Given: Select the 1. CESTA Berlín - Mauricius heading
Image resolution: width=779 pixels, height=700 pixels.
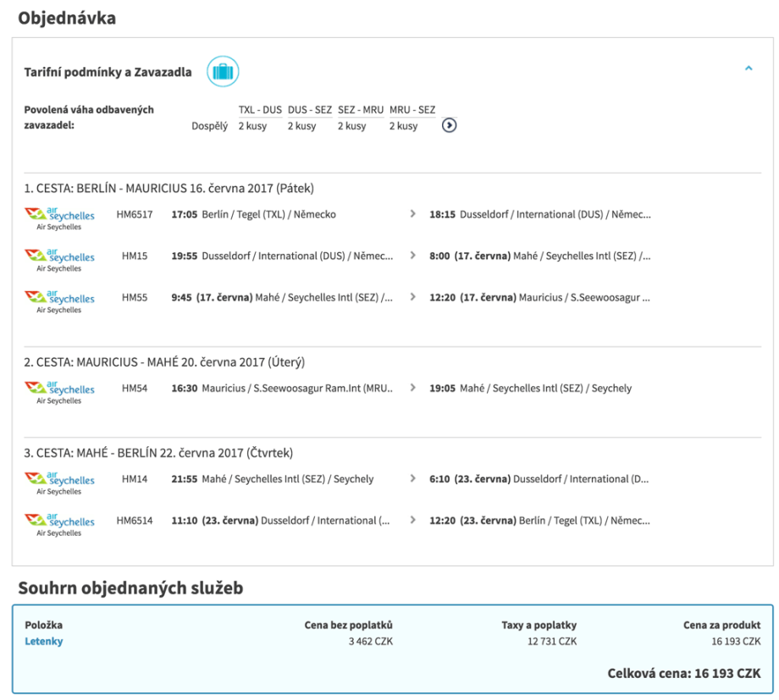Looking at the screenshot, I should click(169, 188).
